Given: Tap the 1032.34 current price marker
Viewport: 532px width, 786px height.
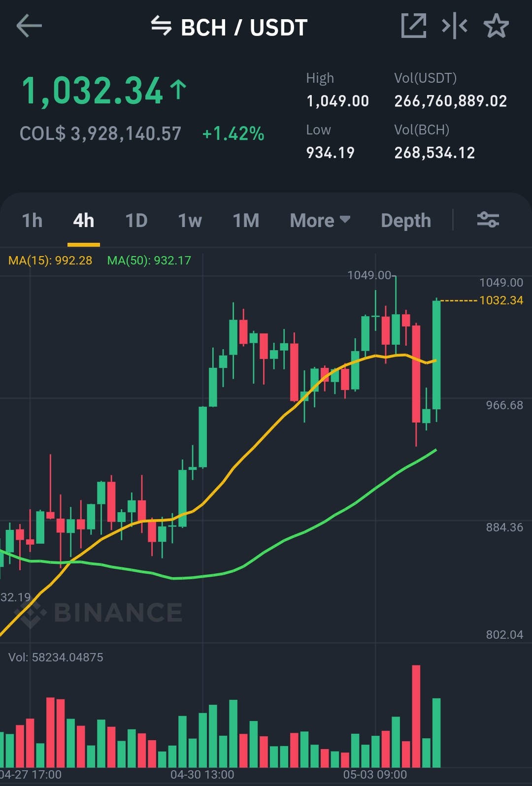Looking at the screenshot, I should coord(501,300).
